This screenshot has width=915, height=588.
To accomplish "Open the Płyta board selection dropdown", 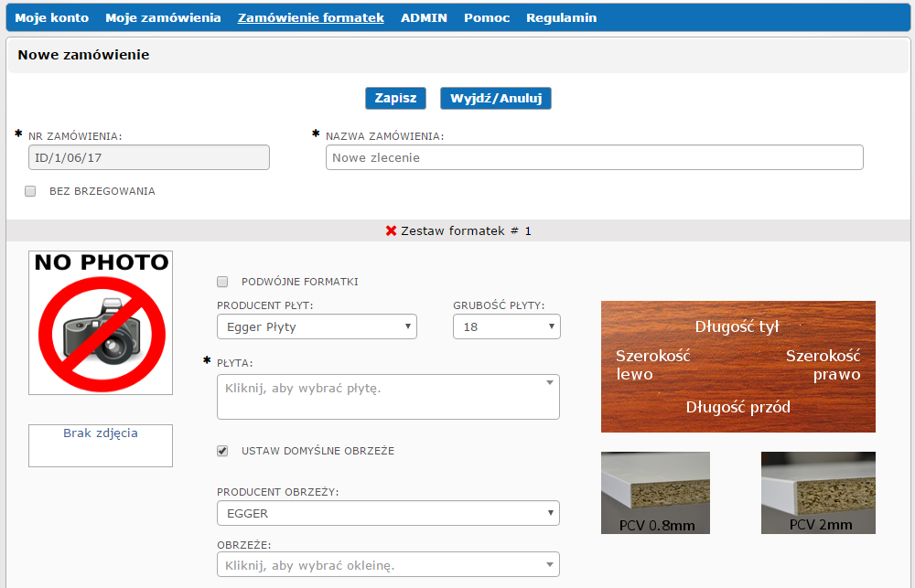I will (x=388, y=396).
